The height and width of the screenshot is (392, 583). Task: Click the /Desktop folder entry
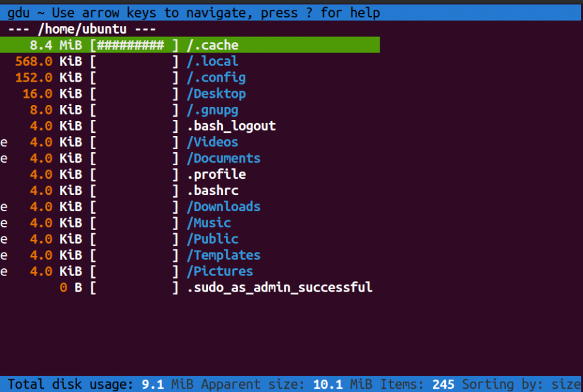click(216, 94)
